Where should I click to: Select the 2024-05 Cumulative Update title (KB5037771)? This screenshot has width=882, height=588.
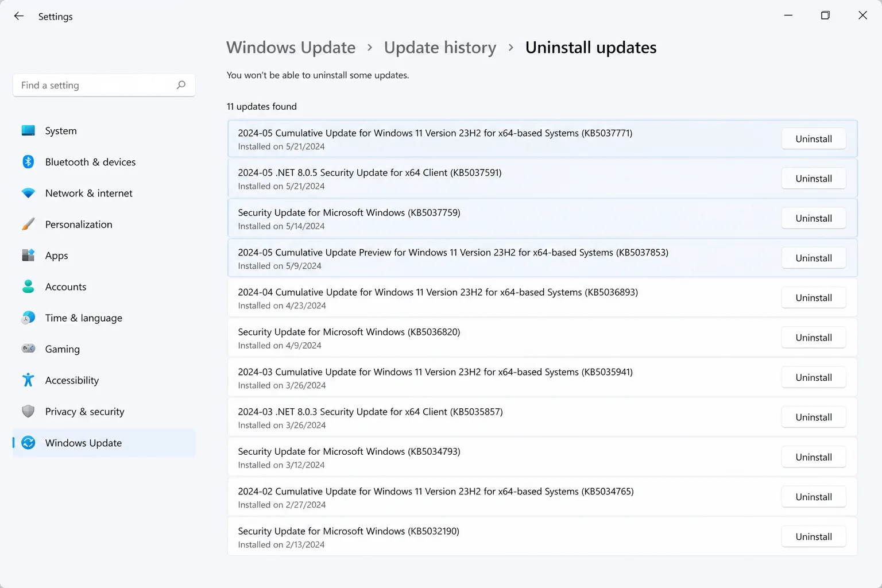tap(435, 133)
